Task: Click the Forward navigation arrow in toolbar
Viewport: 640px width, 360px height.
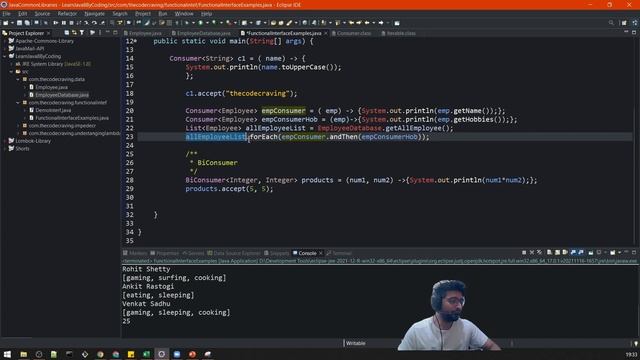Action: tap(381, 23)
